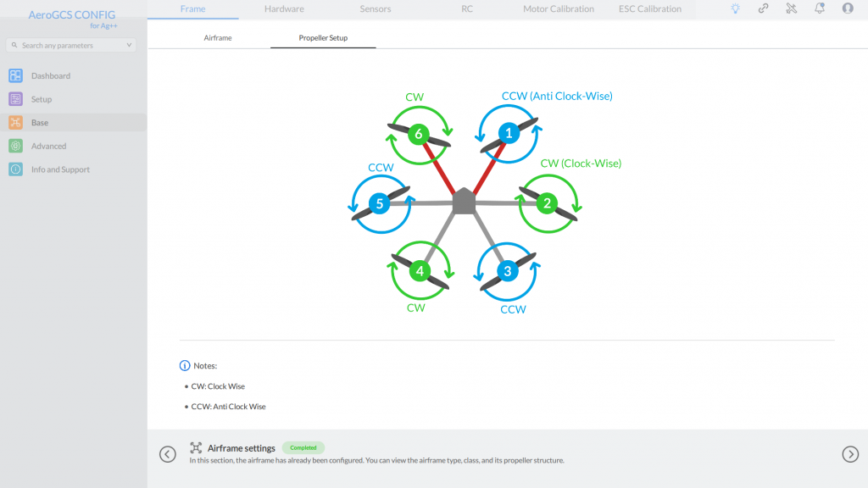868x488 pixels.
Task: Go to next step with right arrow
Action: [x=850, y=454]
